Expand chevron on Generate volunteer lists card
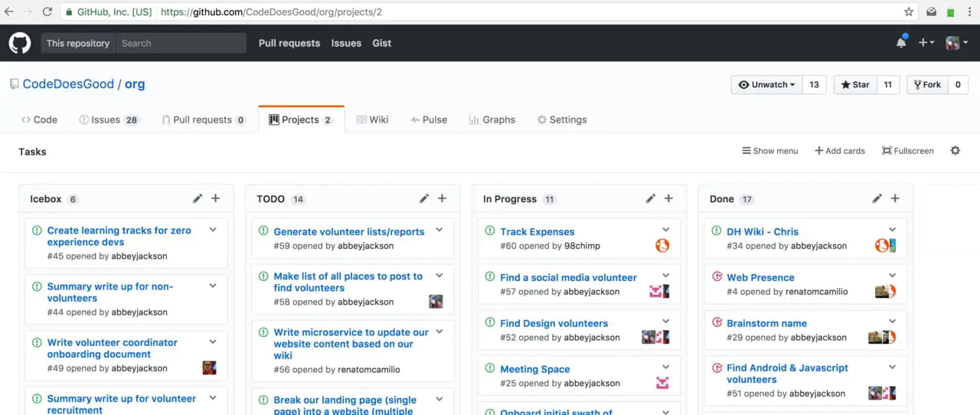This screenshot has width=980, height=415. coord(439,230)
